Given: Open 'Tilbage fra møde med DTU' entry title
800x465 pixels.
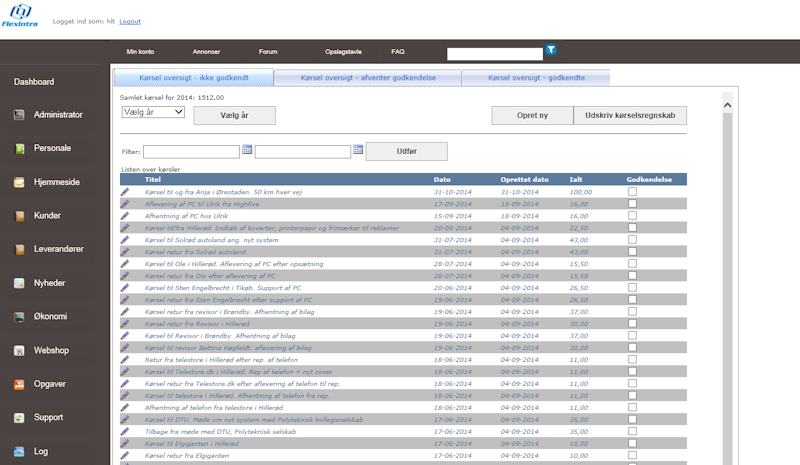Looking at the screenshot, I should click(220, 431).
